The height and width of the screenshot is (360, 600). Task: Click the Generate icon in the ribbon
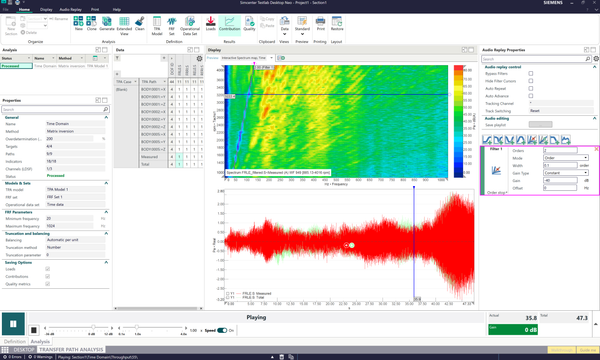(x=107, y=24)
